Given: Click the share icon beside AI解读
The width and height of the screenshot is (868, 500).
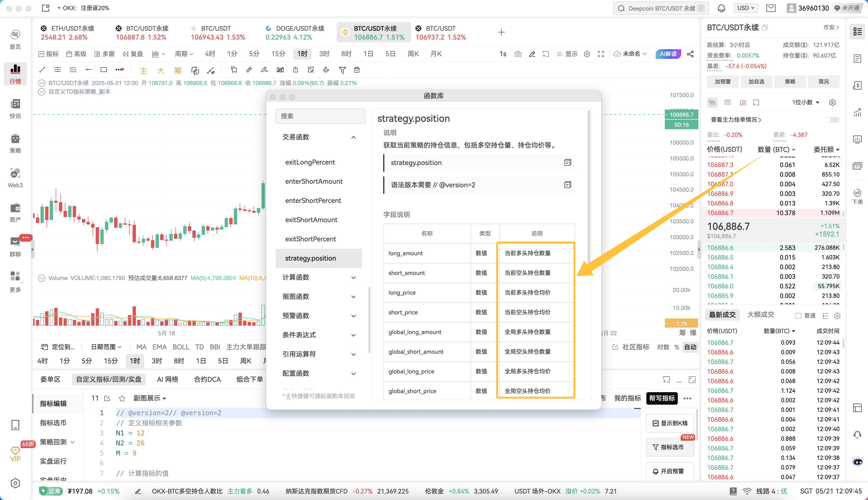Looking at the screenshot, I should pyautogui.click(x=690, y=54).
